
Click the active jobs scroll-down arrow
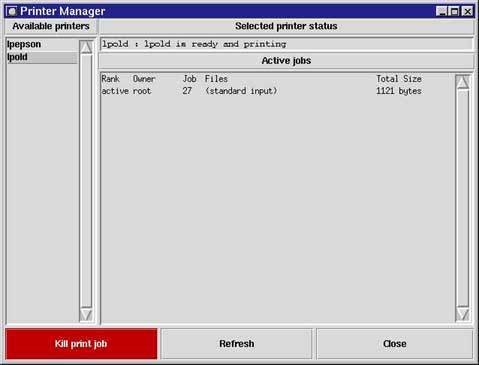tap(463, 314)
